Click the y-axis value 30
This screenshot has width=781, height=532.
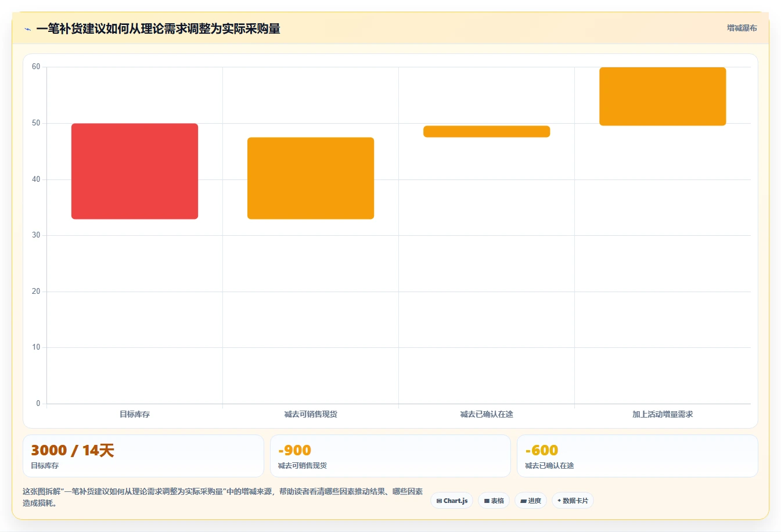coord(36,235)
